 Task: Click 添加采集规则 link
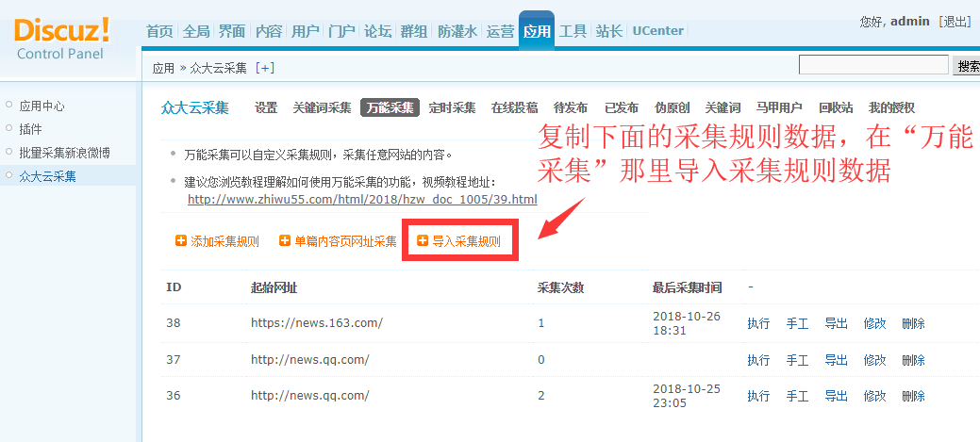225,241
